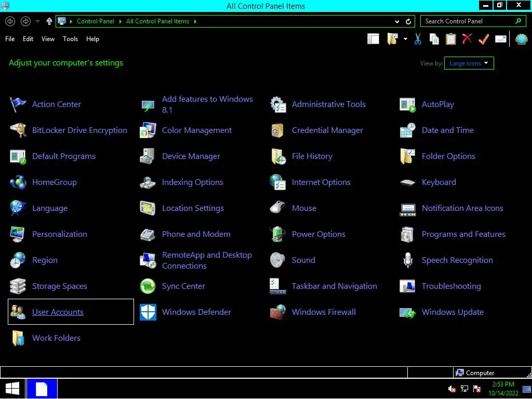Open Administrative Tools gear icon
This screenshot has width=532, height=399.
(278, 104)
